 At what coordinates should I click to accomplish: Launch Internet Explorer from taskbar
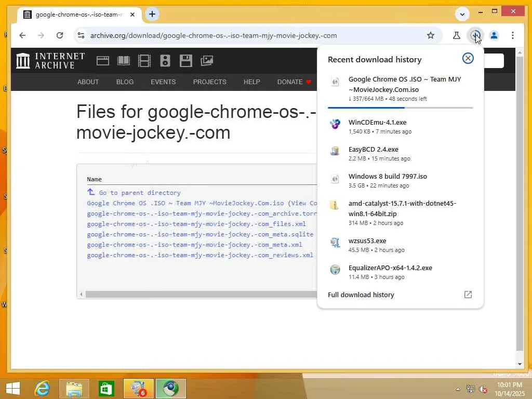pos(42,389)
